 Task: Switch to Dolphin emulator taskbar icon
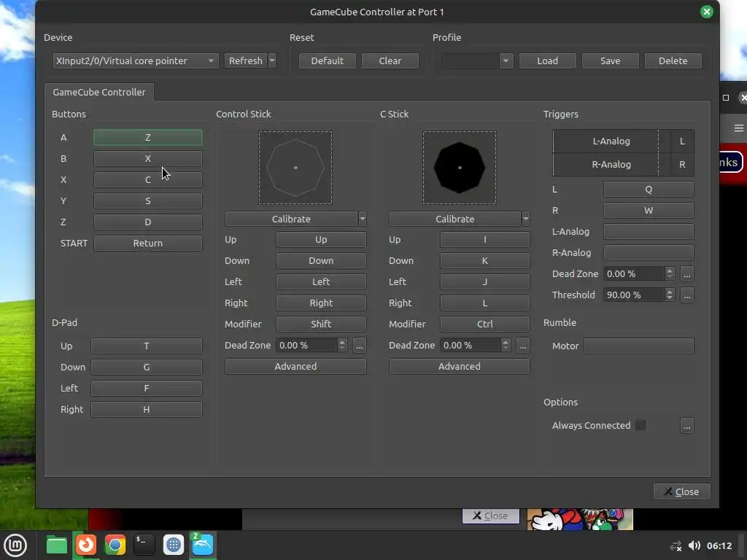203,545
